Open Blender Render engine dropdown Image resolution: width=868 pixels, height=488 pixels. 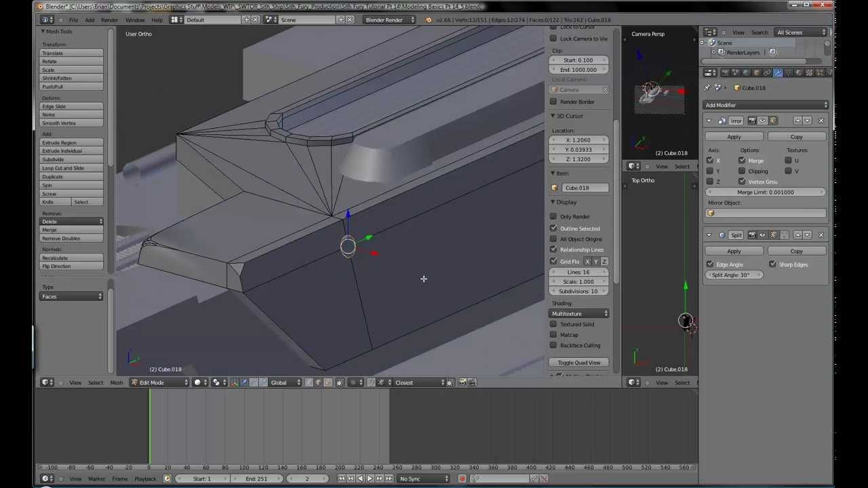click(x=390, y=20)
